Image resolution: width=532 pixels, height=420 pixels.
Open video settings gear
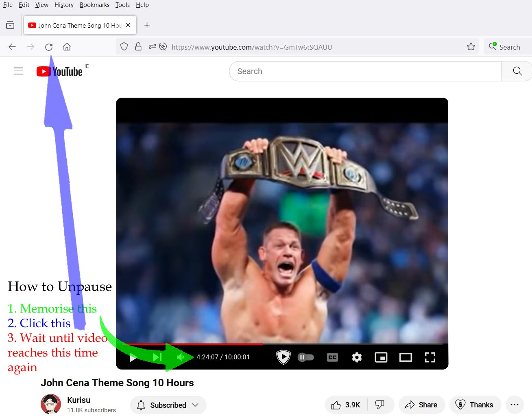pyautogui.click(x=357, y=357)
